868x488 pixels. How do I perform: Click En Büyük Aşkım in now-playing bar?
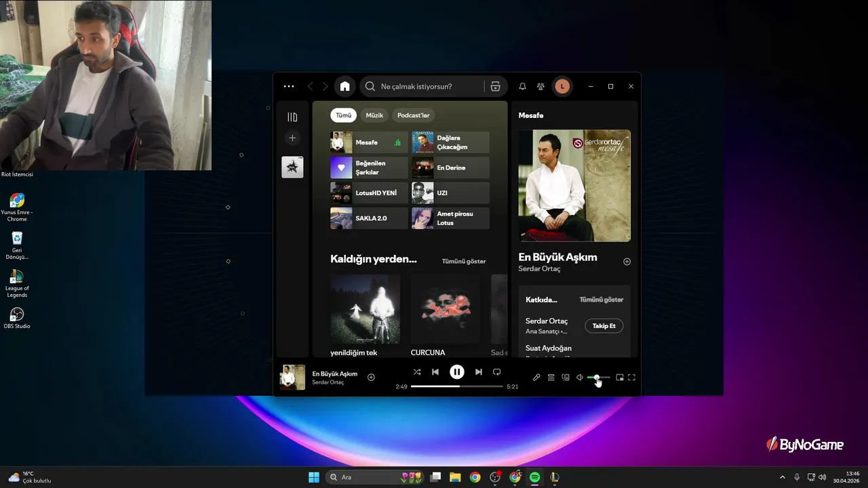(x=335, y=373)
